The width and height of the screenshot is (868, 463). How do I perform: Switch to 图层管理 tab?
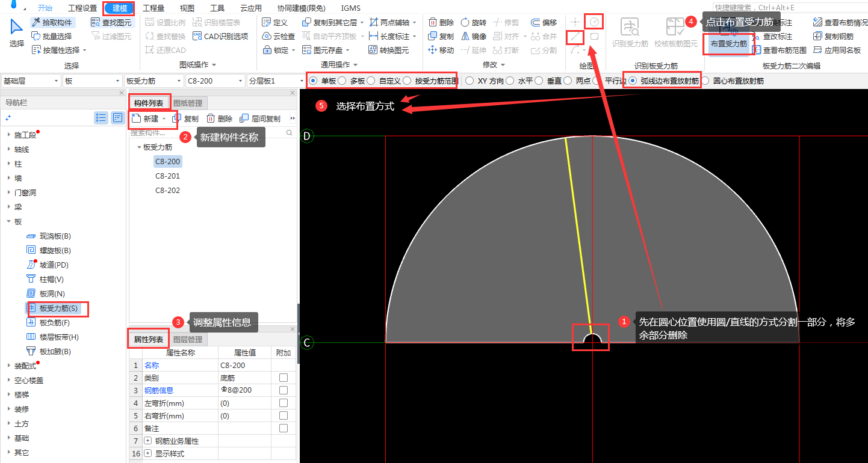coord(188,340)
